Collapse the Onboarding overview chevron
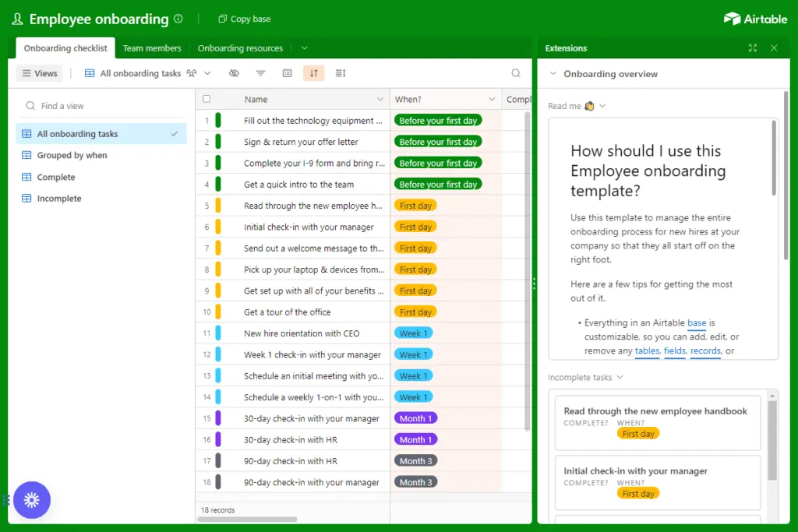Viewport: 798px width, 532px height. pyautogui.click(x=553, y=74)
